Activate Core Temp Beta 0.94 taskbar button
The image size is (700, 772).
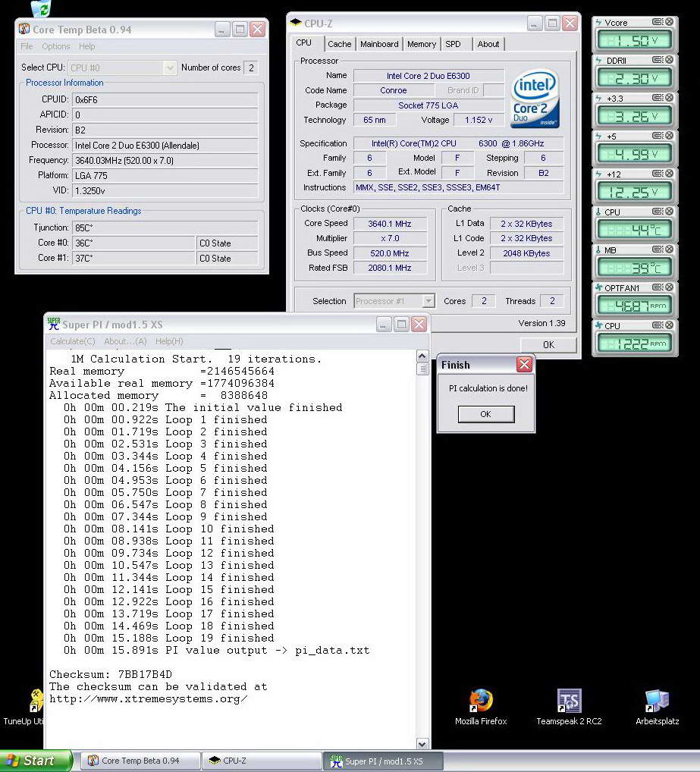pos(140,761)
